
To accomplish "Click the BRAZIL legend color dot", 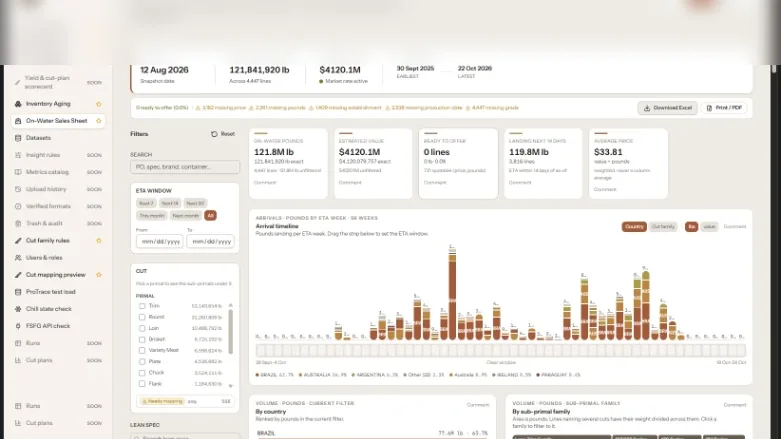I will coord(257,375).
